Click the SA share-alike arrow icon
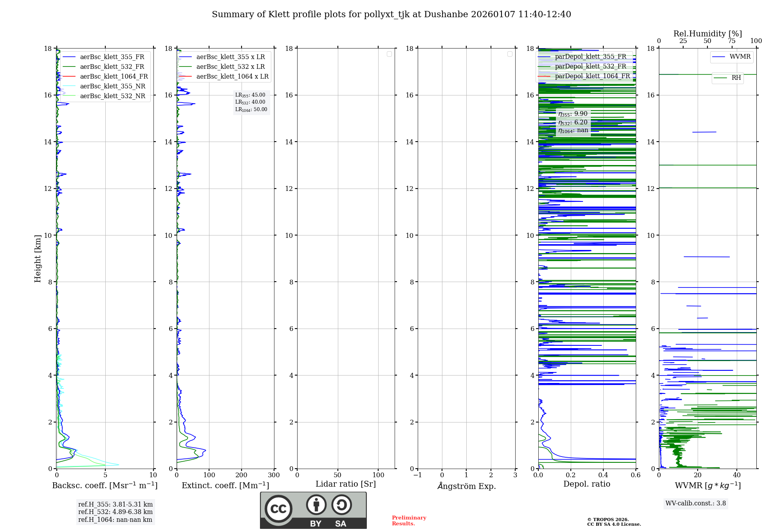783x532 pixels. point(341,505)
